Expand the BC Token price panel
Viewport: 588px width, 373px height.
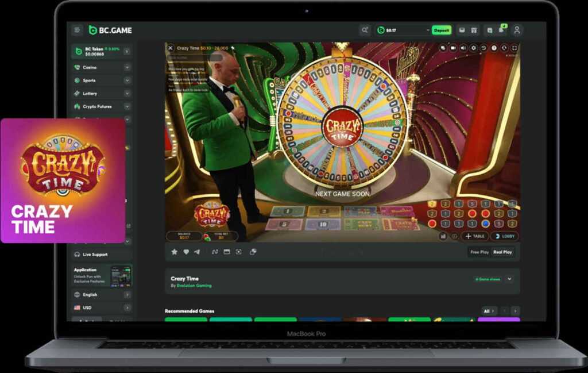127,51
